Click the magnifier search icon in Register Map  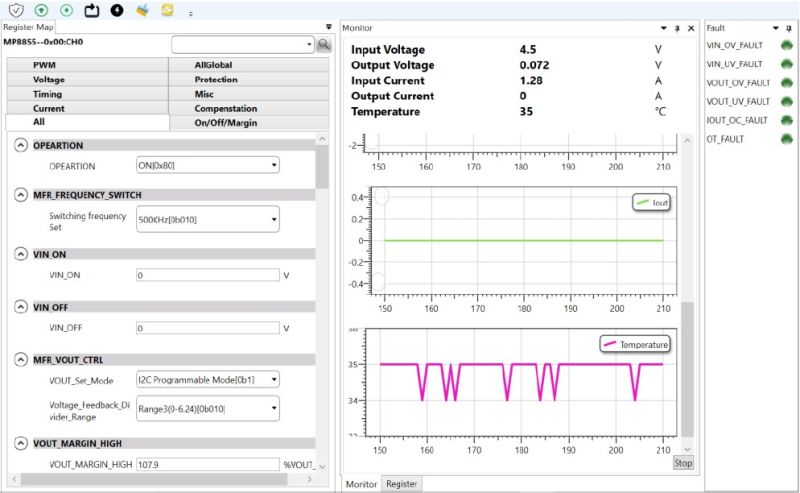click(x=323, y=45)
